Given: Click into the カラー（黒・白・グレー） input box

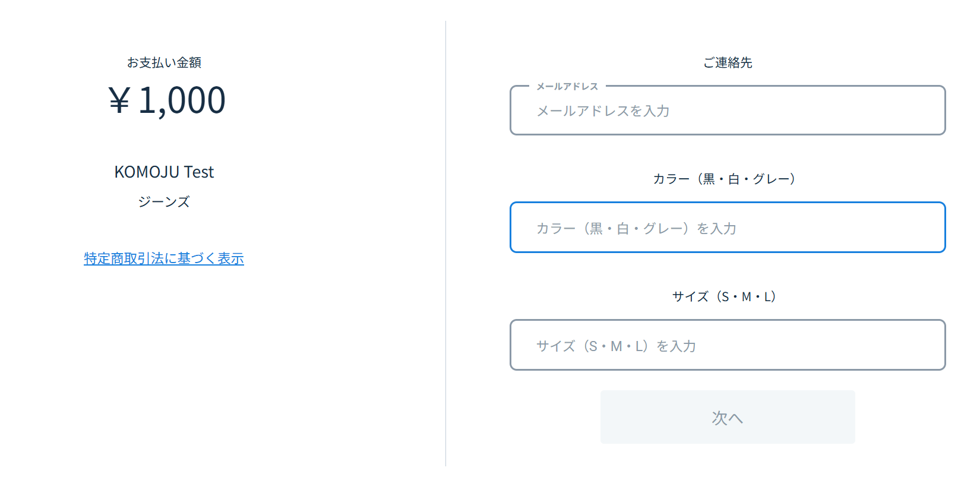Looking at the screenshot, I should click(x=727, y=228).
